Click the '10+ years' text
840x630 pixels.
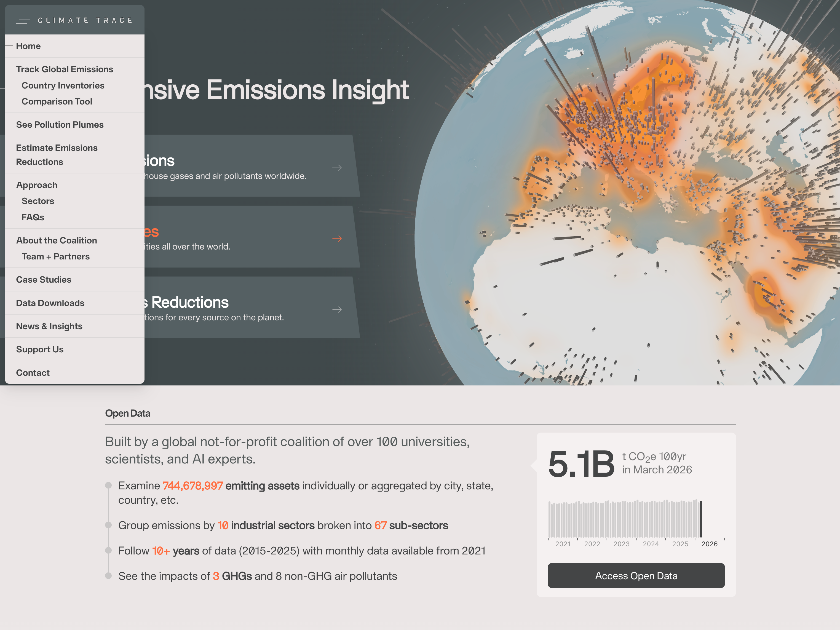176,551
